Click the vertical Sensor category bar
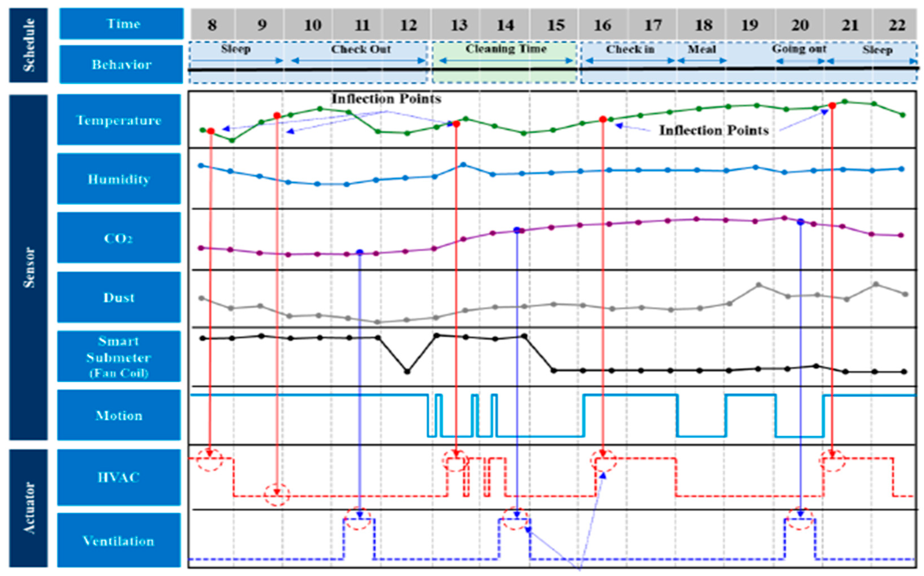Screen dimensions: 924x576 pyautogui.click(x=29, y=267)
